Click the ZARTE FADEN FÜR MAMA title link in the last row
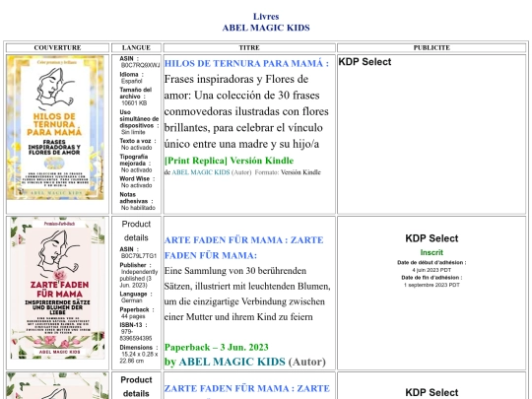Viewport: 532px width, 399px height. [247, 388]
